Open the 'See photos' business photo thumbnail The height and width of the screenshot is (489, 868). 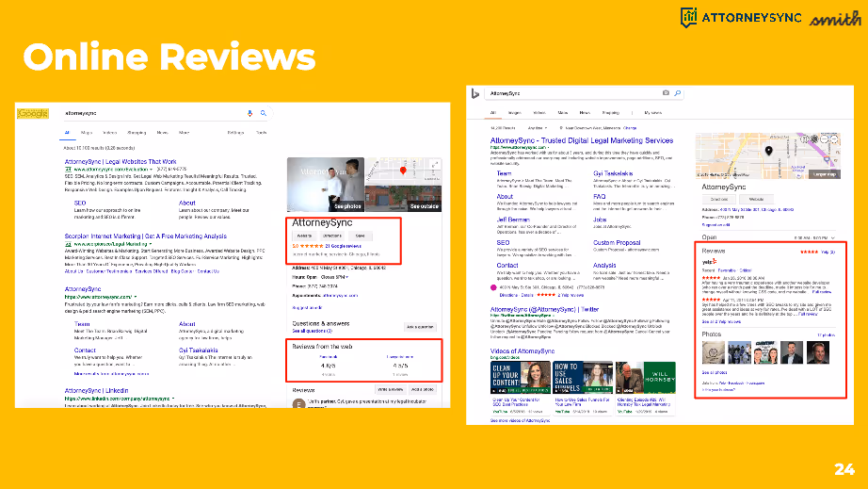click(x=326, y=185)
